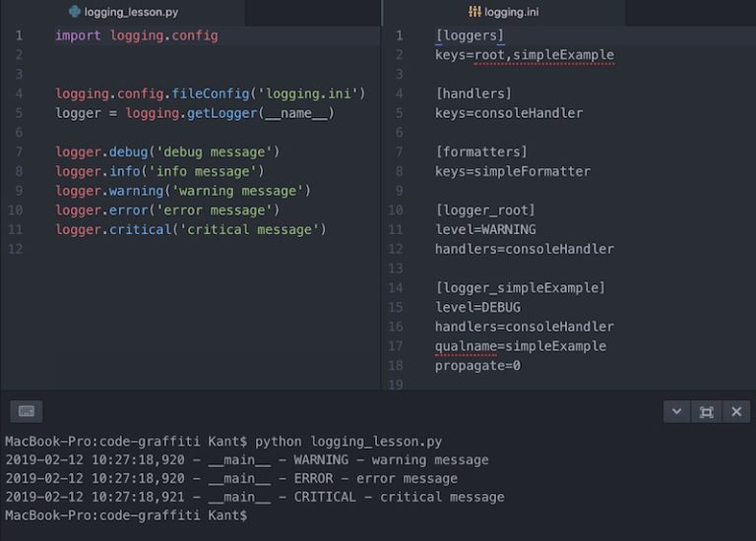Close the terminal panel with X icon
756x541 pixels.
736,412
